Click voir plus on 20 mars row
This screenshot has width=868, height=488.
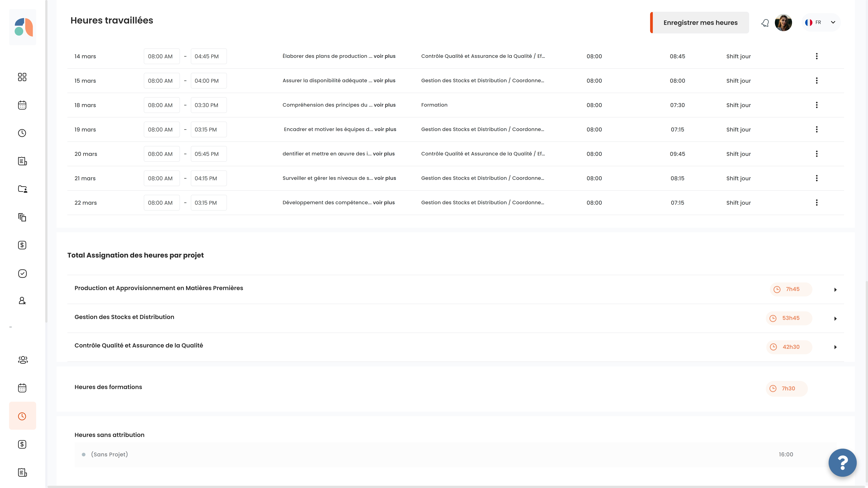point(384,154)
